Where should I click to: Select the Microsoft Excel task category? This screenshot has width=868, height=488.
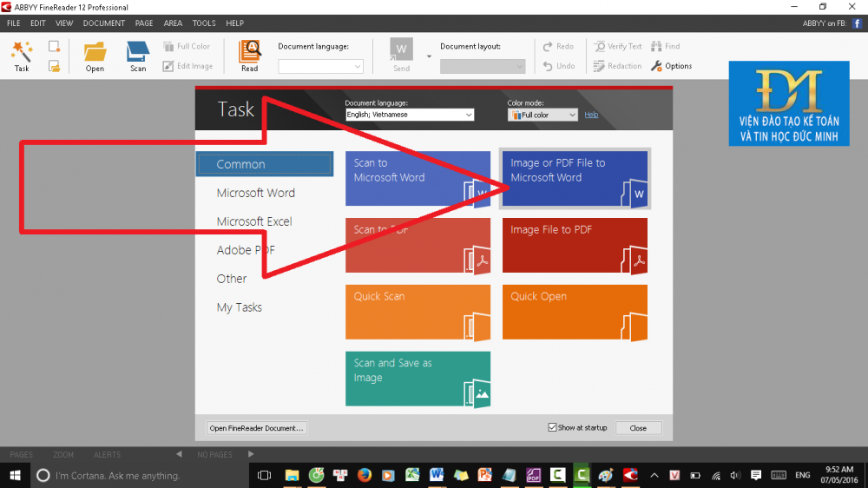[x=254, y=221]
